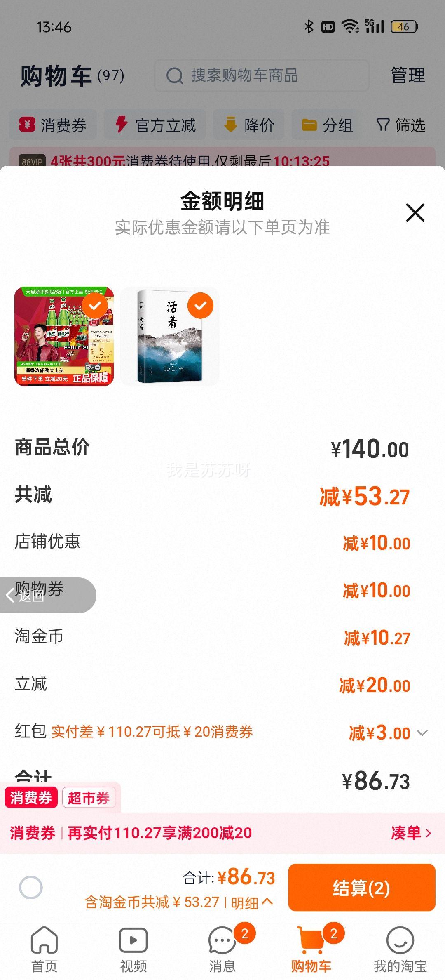
Task: Uncheck the beer product thumbnail checkmark
Action: pos(95,306)
